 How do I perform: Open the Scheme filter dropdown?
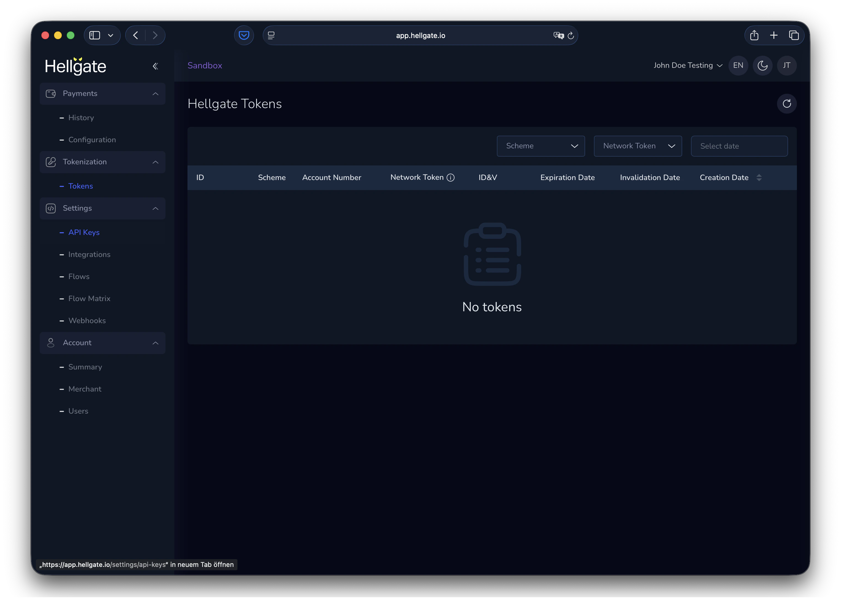[540, 146]
